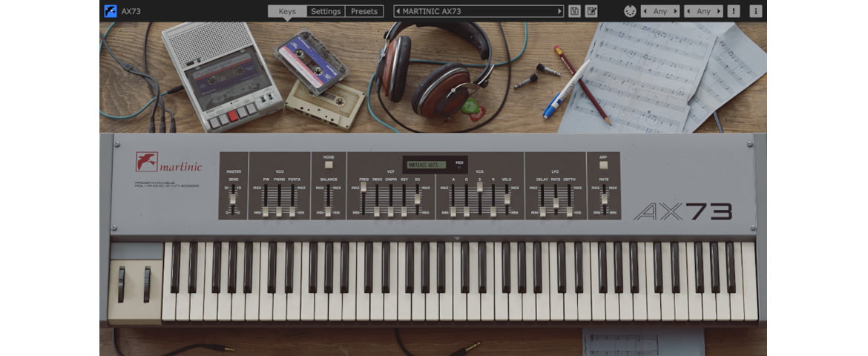Viewport: 868px width, 356px height.
Task: Click the VCO PORTA slider handle
Action: [292, 211]
